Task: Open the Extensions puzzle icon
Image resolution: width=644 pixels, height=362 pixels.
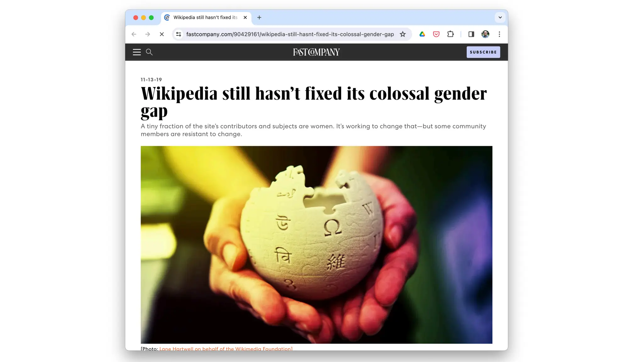Action: coord(450,34)
